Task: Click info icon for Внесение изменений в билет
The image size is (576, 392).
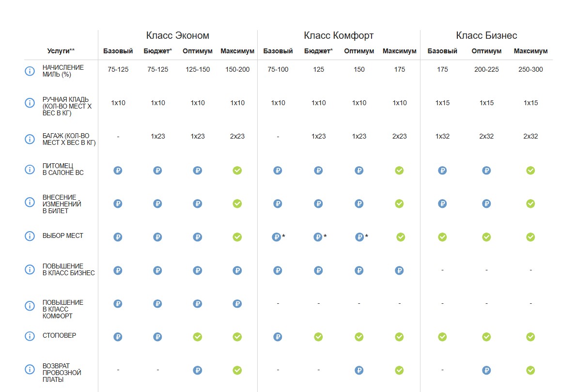Action: [30, 203]
